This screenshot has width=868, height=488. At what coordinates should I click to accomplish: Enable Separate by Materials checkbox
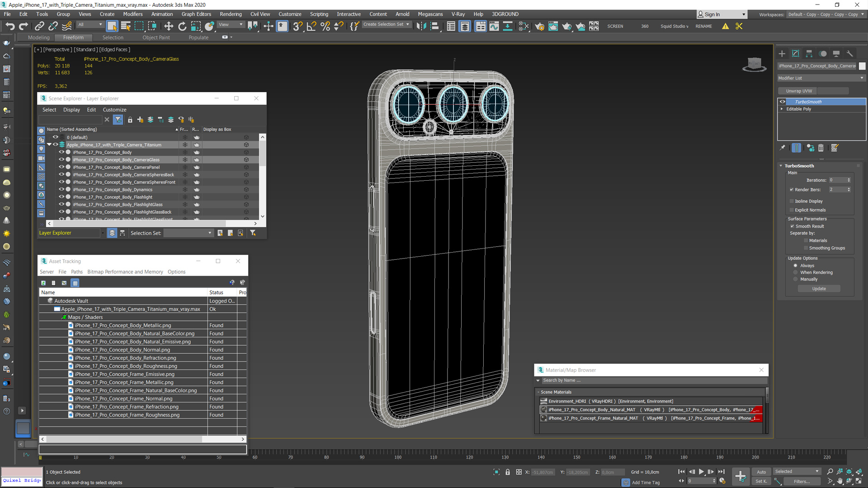click(x=806, y=241)
